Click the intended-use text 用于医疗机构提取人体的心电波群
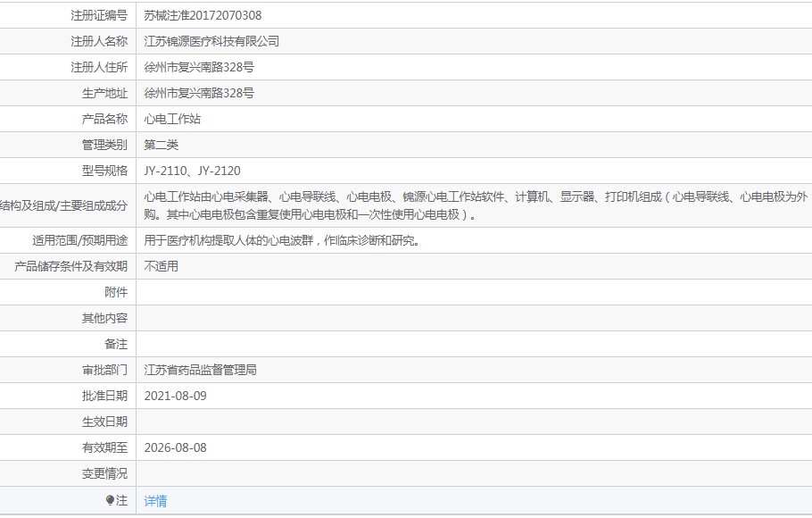The image size is (812, 518). click(x=283, y=240)
